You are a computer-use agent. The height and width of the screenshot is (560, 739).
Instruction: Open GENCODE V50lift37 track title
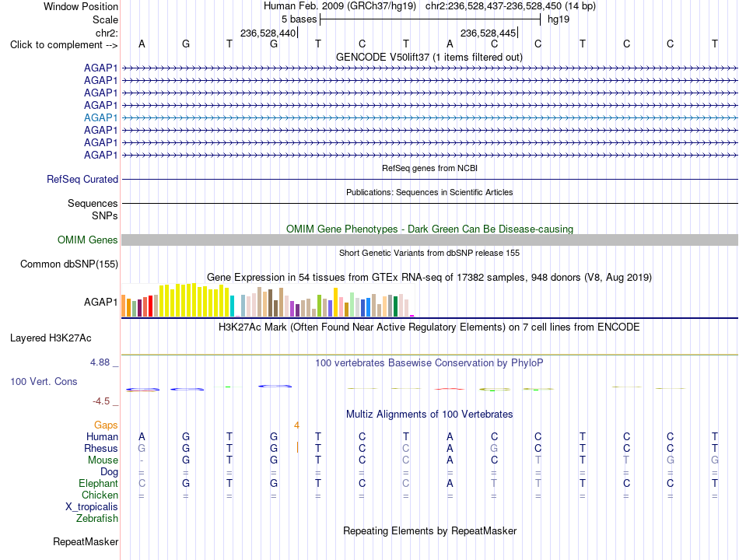point(429,57)
